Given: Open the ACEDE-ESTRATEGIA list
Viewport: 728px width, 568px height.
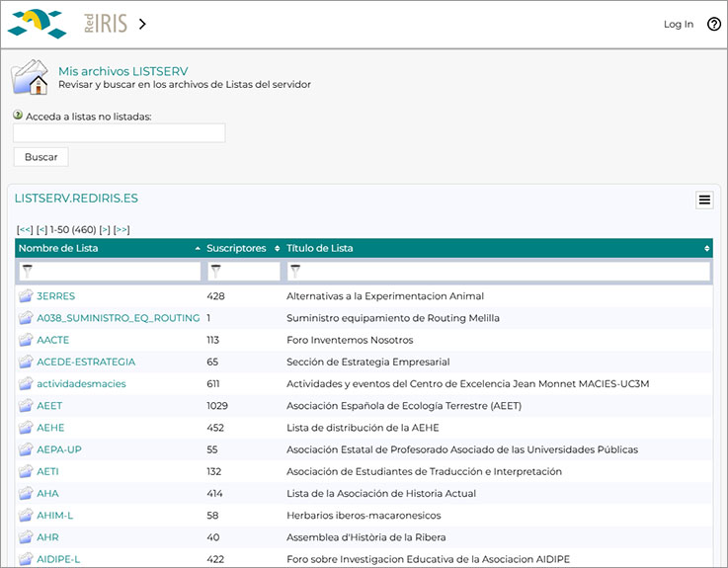Looking at the screenshot, I should [86, 362].
